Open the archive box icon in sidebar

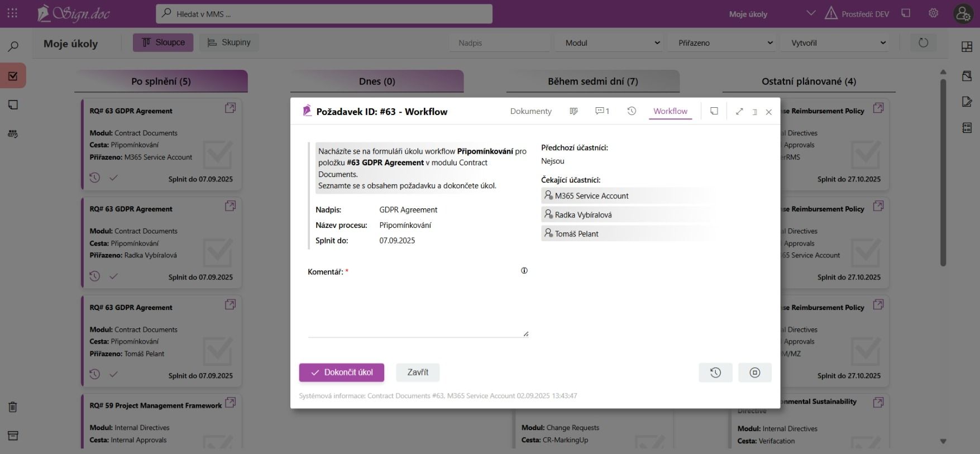pos(13,436)
